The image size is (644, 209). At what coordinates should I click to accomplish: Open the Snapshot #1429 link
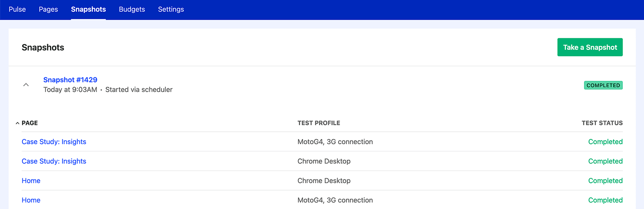[70, 80]
